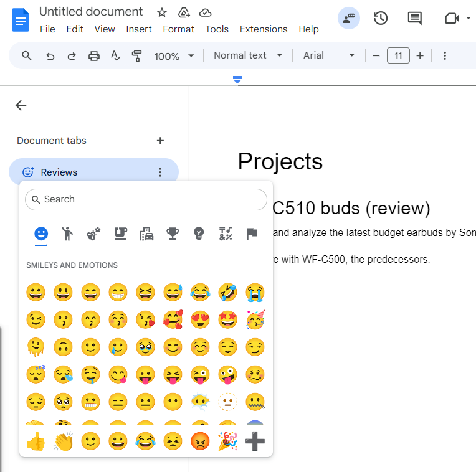Viewport: 476px width, 472px height.
Task: Pick the melting face emoji
Action: pyautogui.click(x=36, y=347)
